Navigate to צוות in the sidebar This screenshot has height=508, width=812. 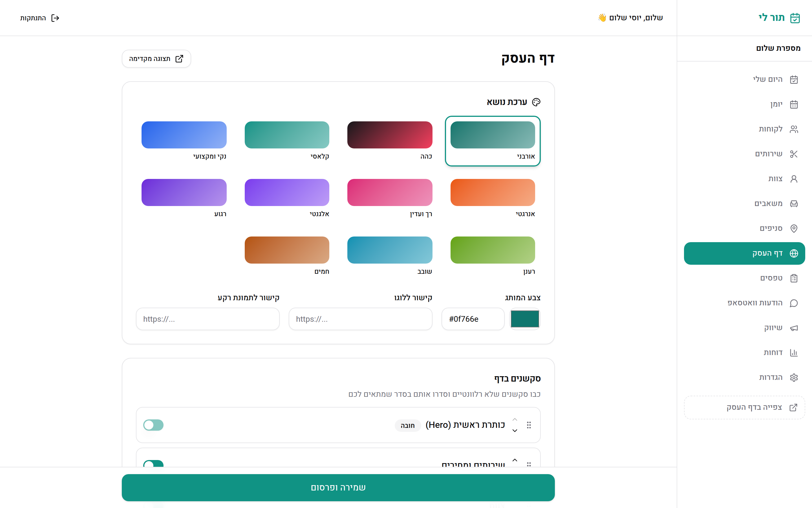coord(744,179)
